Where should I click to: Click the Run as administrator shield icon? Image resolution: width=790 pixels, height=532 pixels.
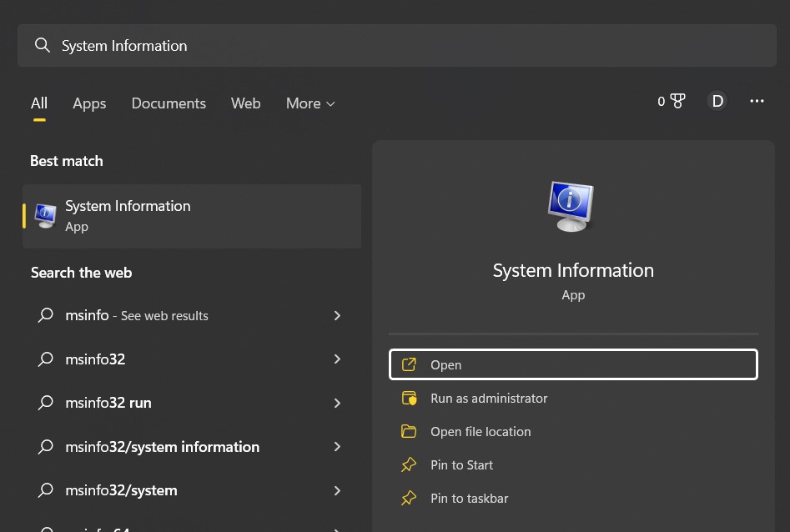[x=409, y=398]
